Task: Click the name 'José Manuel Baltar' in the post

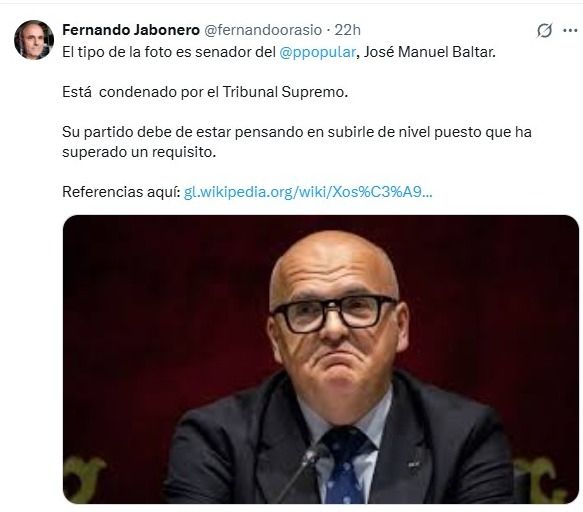Action: [x=429, y=52]
